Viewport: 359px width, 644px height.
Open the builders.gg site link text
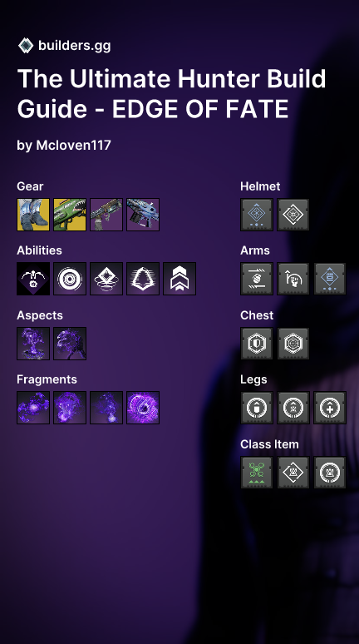click(x=74, y=46)
